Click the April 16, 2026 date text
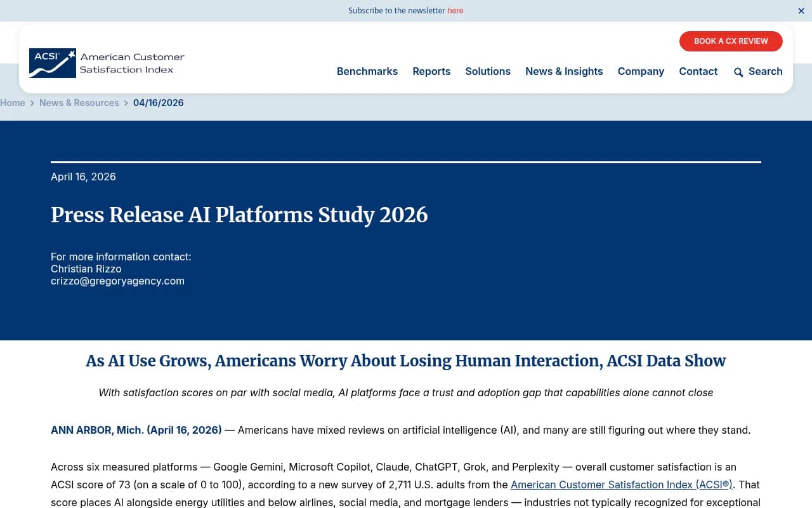Image resolution: width=812 pixels, height=508 pixels. (83, 177)
